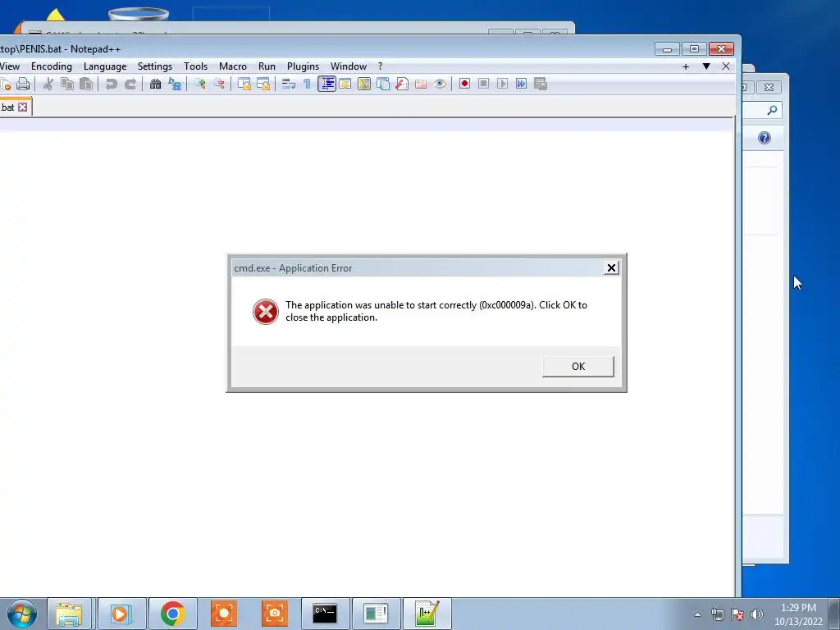
Task: Open the Language menu
Action: point(105,66)
